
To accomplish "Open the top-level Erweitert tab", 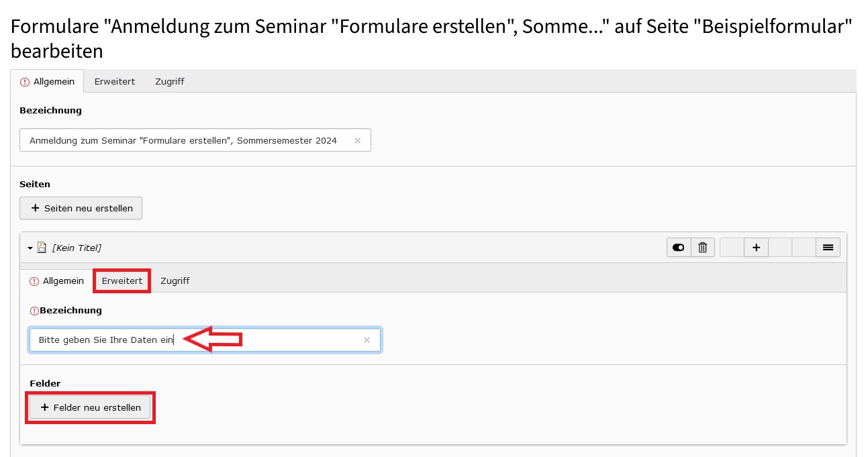I will [x=115, y=81].
